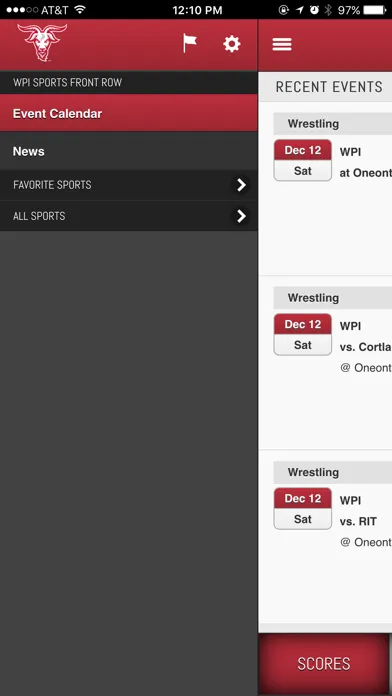Select the Favorite Sports row
The height and width of the screenshot is (696, 392).
tap(129, 185)
